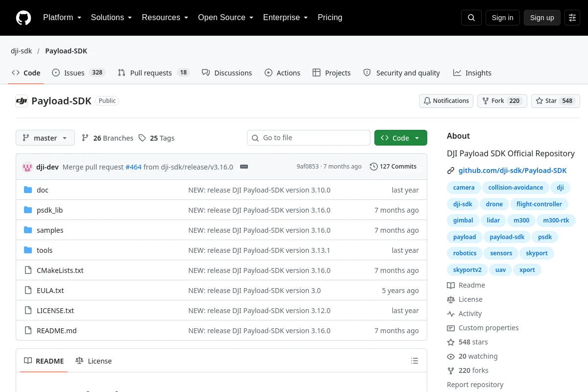The image size is (588, 392).
Task: Open the psdk_lib folder icon
Action: coord(28,210)
